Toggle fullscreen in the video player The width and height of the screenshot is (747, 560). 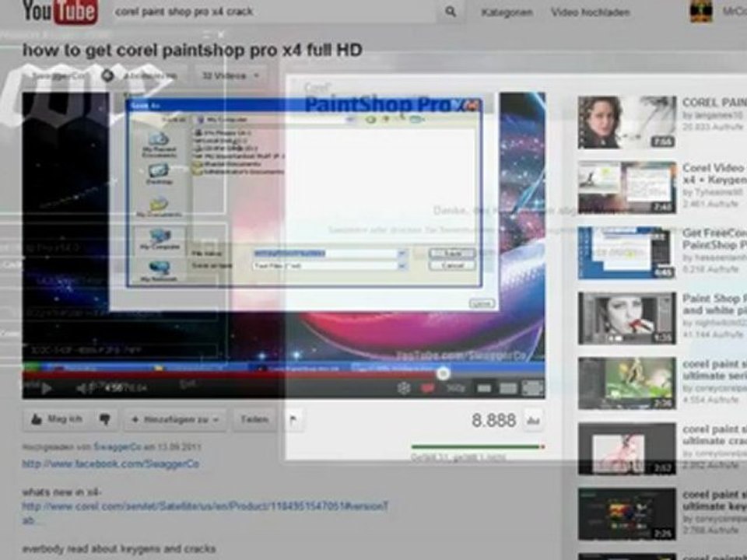click(533, 389)
